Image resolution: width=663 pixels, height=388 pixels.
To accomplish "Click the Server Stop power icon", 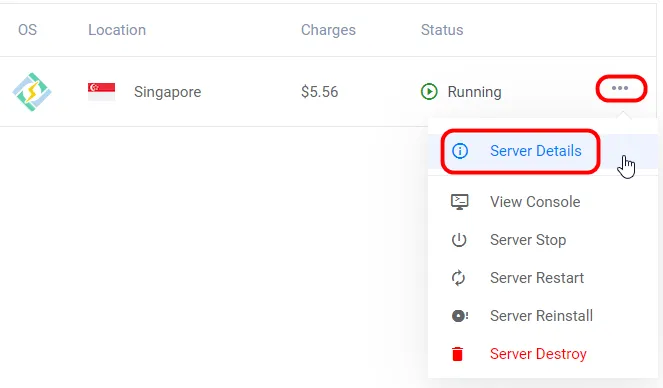I will (459, 240).
